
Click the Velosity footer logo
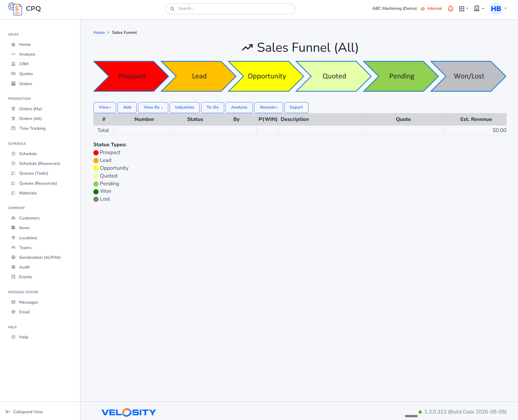(x=129, y=412)
